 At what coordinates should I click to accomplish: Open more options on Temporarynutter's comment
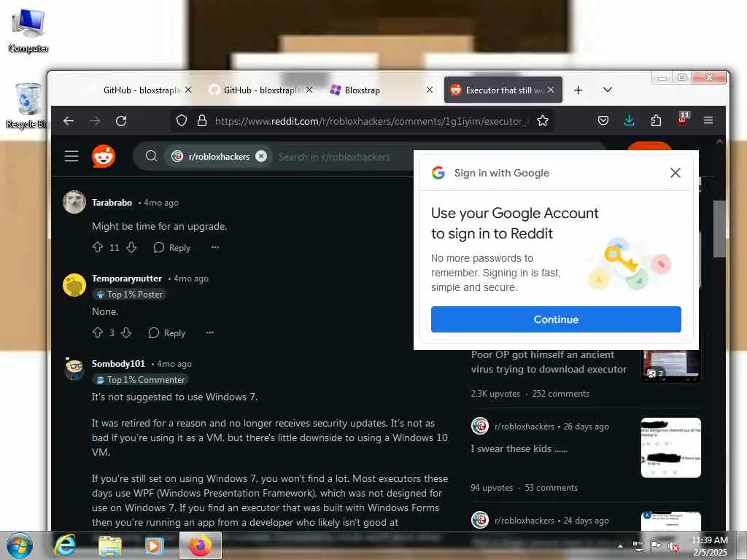[210, 332]
